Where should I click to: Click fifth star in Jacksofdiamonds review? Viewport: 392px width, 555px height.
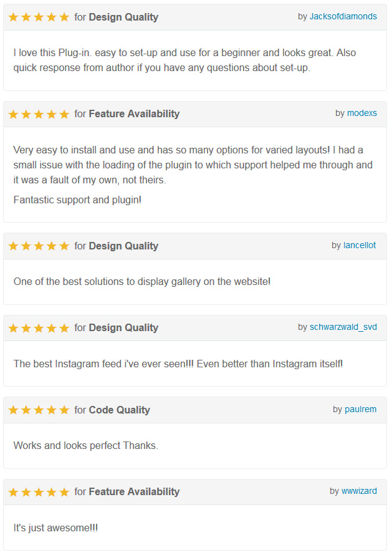point(64,17)
